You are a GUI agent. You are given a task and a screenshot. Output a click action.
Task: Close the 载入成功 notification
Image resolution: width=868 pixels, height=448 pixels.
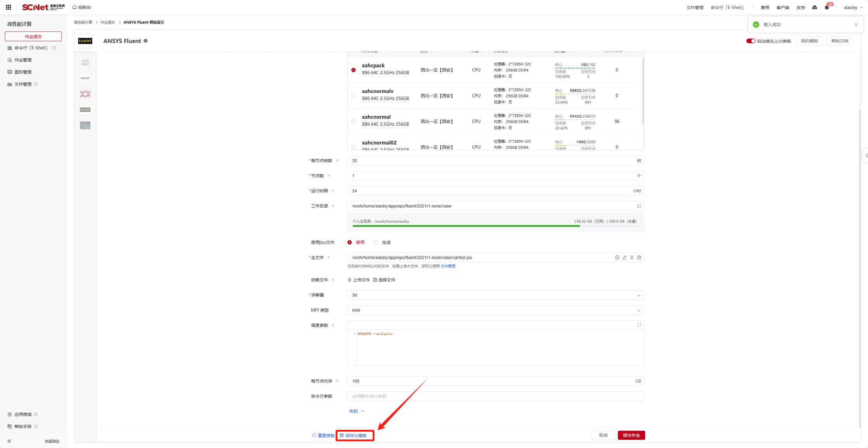point(856,24)
